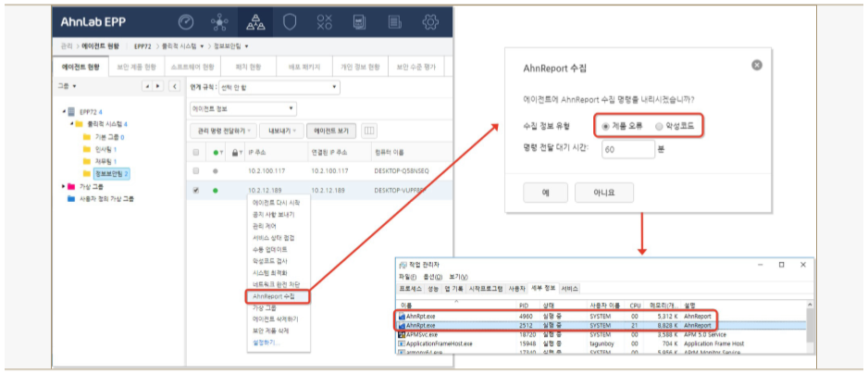Click the 설정하기... link in context menu

[x=267, y=343]
